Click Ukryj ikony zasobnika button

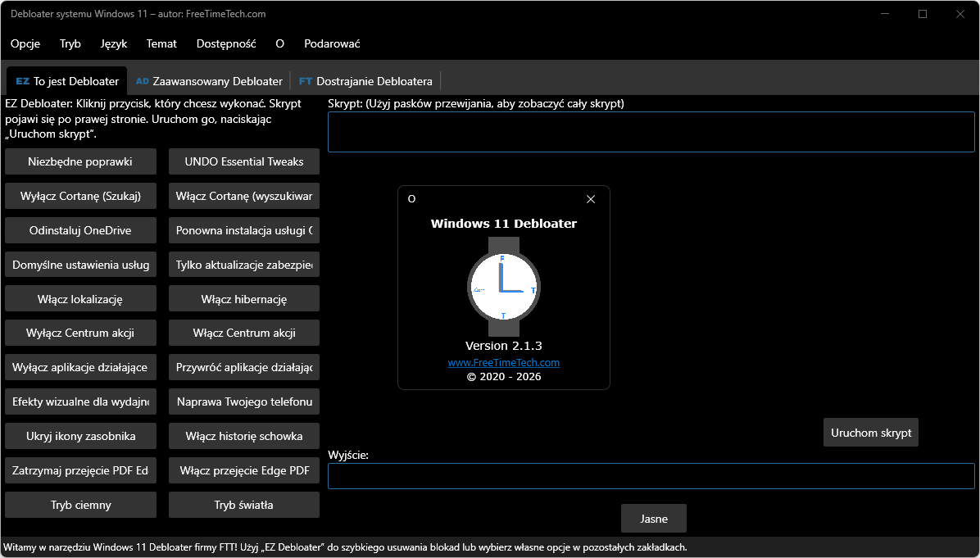tap(80, 436)
